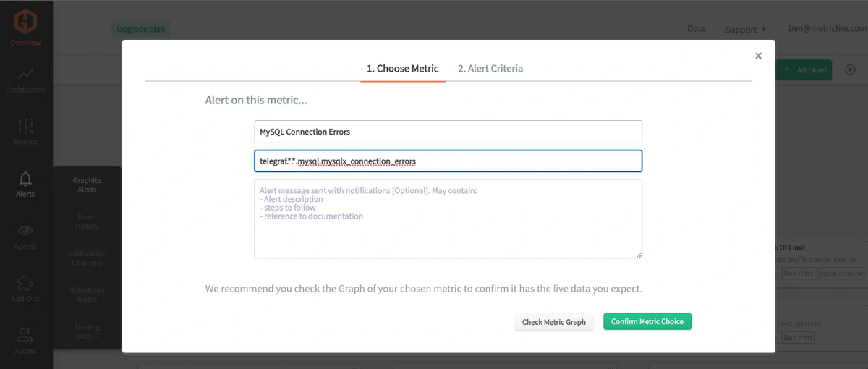
Task: Click the 'Alert on this metric...' heading
Action: coord(256,100)
